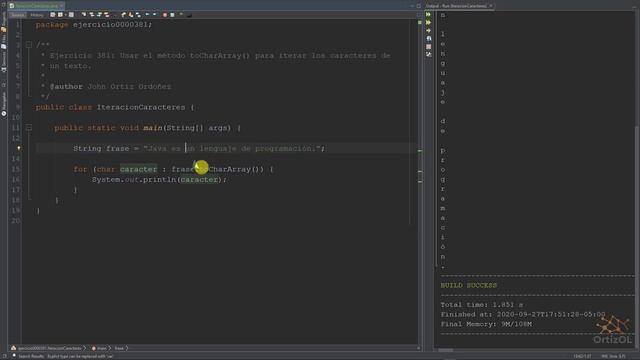Click the Forward navigation toolbar icon
The width and height of the screenshot is (640, 360).
tap(71, 15)
